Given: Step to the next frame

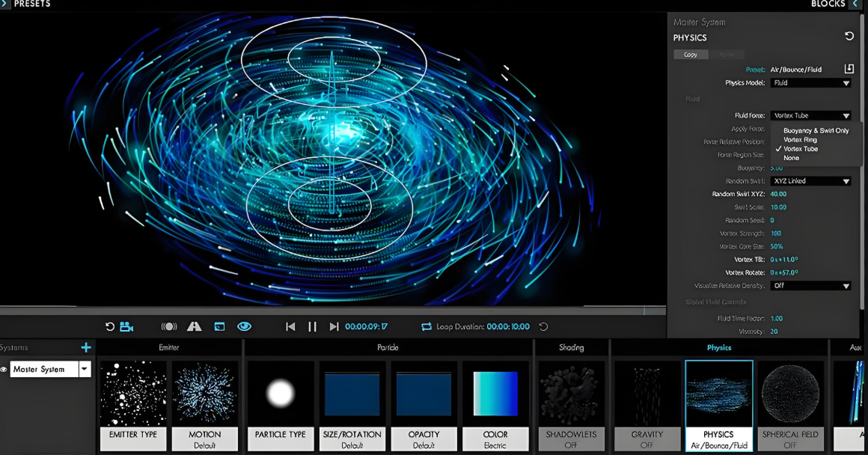Looking at the screenshot, I should pos(334,327).
